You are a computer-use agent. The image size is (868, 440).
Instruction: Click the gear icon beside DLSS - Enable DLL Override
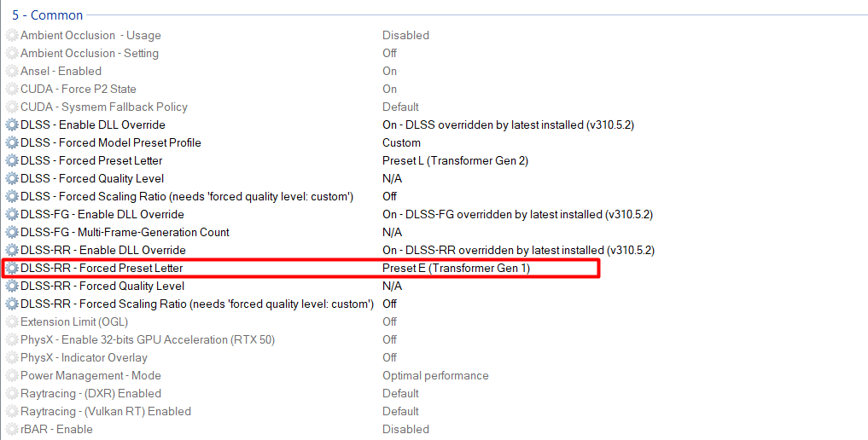pyautogui.click(x=12, y=125)
